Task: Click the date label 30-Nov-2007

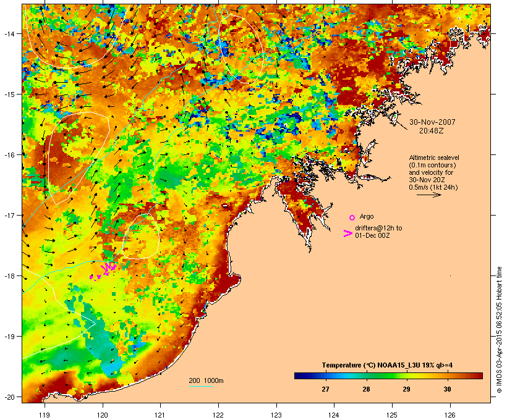Action: pyautogui.click(x=432, y=122)
